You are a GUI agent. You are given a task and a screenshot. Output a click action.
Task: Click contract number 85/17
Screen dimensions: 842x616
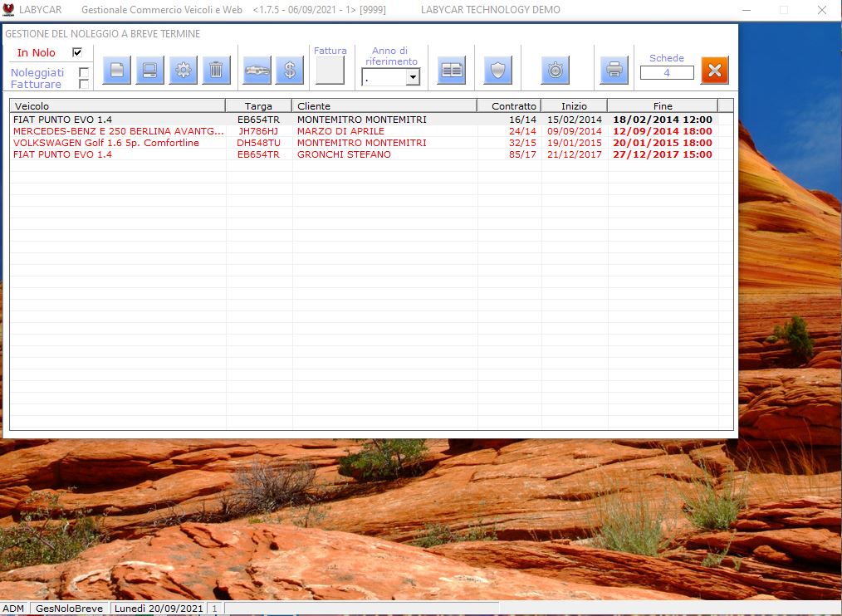point(522,154)
